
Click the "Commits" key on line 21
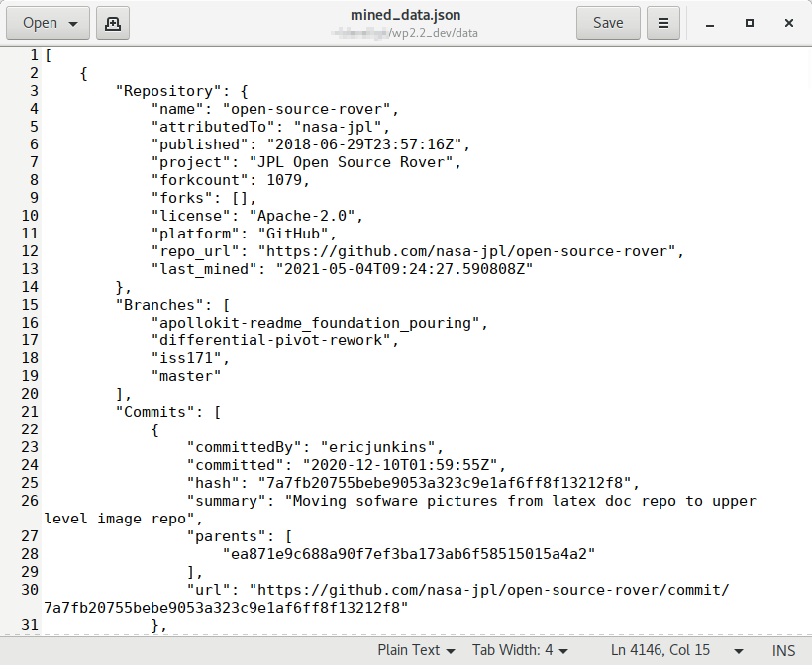[152, 412]
